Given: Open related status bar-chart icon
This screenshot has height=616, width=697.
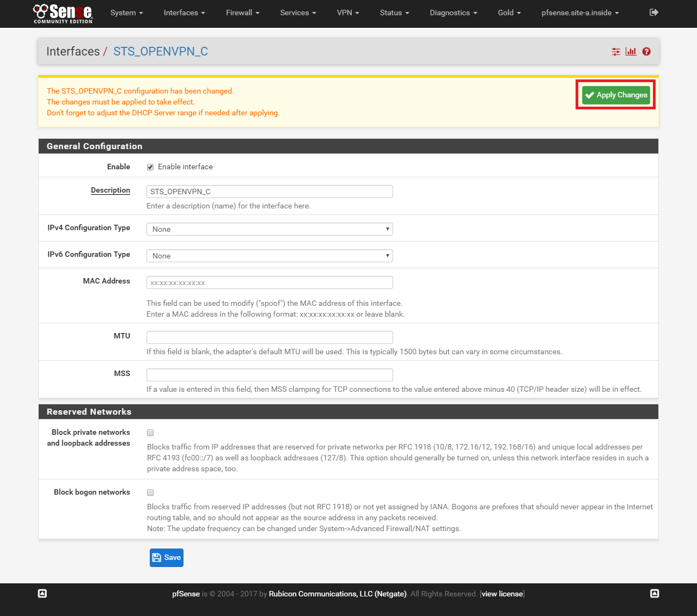Looking at the screenshot, I should coord(631,52).
